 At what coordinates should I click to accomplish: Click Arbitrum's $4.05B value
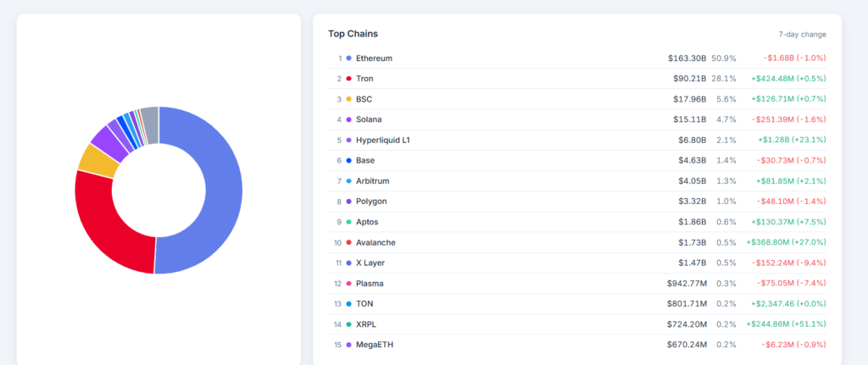pos(692,181)
